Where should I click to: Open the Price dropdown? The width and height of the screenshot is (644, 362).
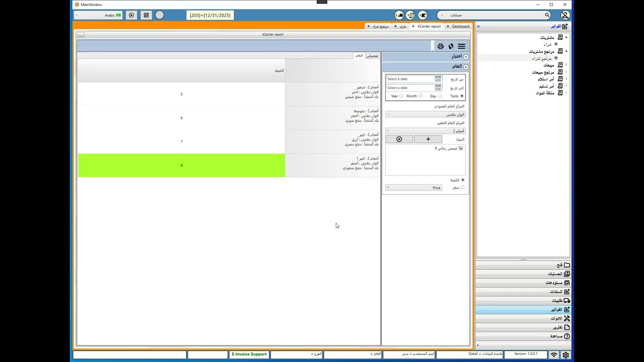point(414,188)
